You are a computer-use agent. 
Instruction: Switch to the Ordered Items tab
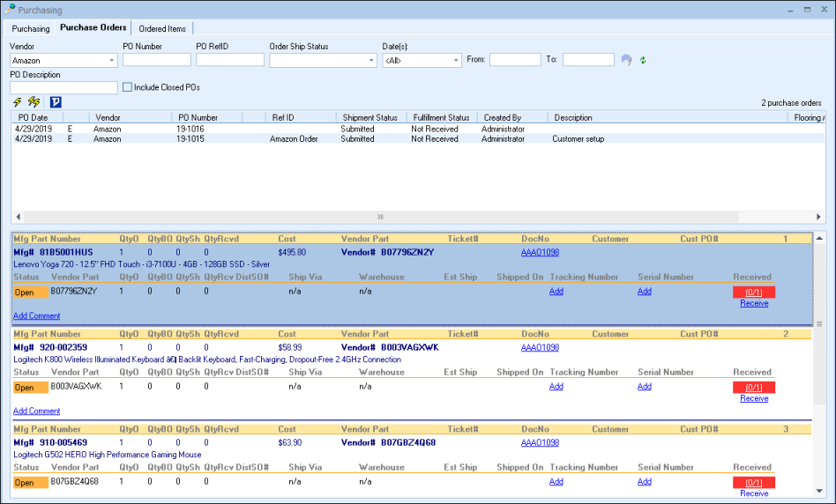click(x=162, y=28)
